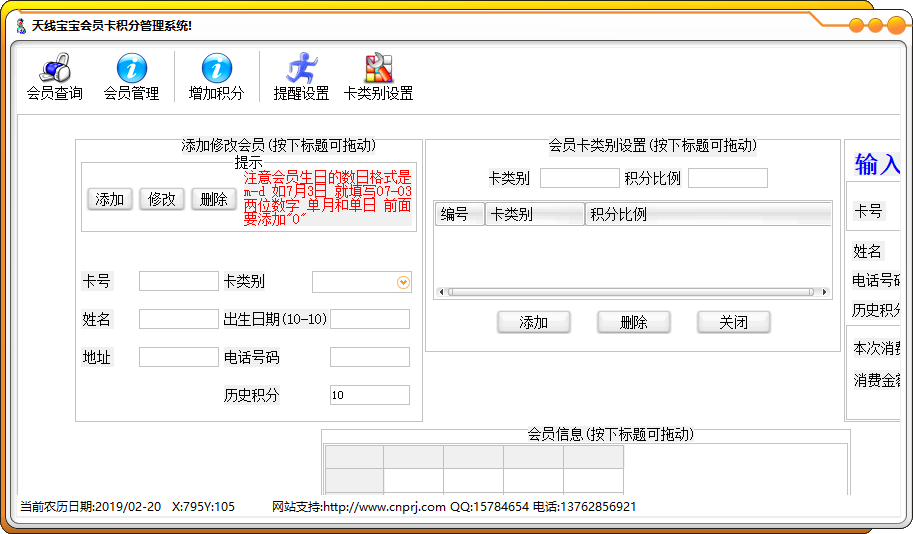Click 关闭 button in card category panel
The height and width of the screenshot is (534, 913).
(x=734, y=322)
